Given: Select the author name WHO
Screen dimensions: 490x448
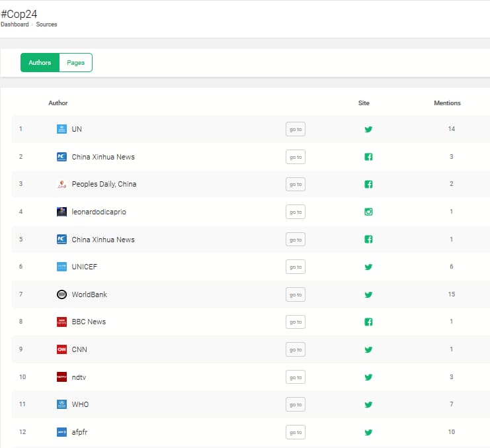Looking at the screenshot, I should click(80, 404).
